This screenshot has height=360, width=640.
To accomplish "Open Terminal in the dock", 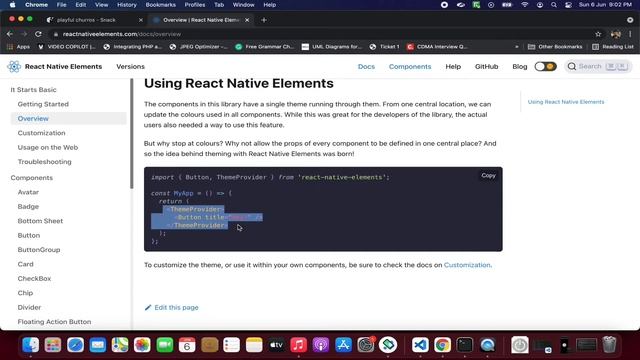I will [464, 345].
